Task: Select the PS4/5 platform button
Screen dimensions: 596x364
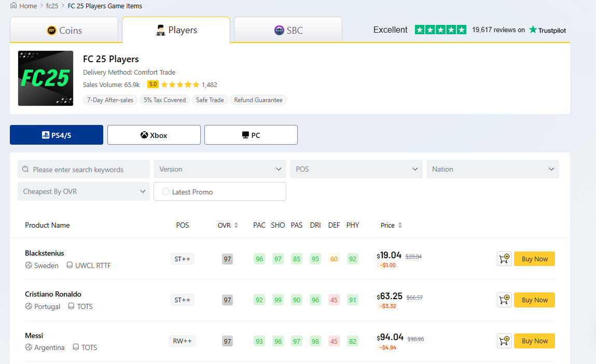Action: pos(56,135)
